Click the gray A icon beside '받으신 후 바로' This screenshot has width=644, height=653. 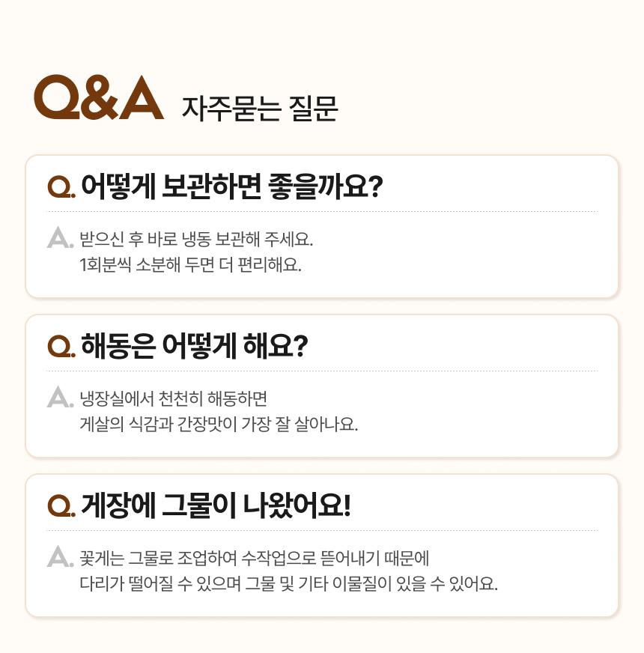point(59,237)
